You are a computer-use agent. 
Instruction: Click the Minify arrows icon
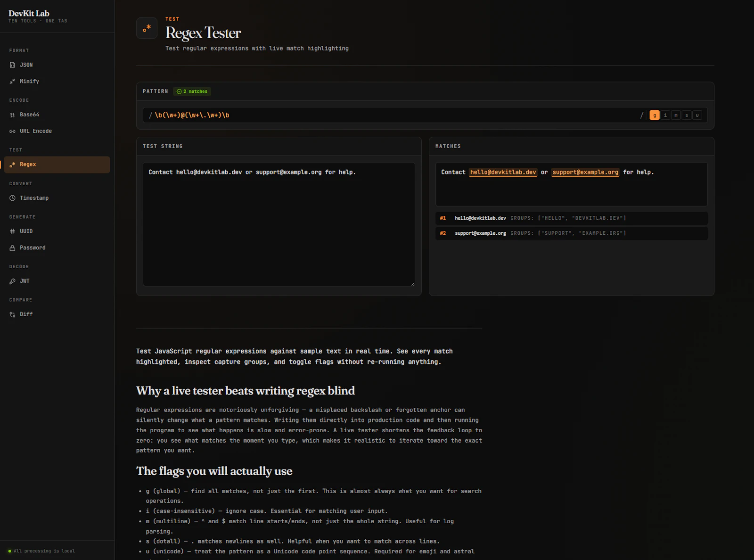point(12,82)
